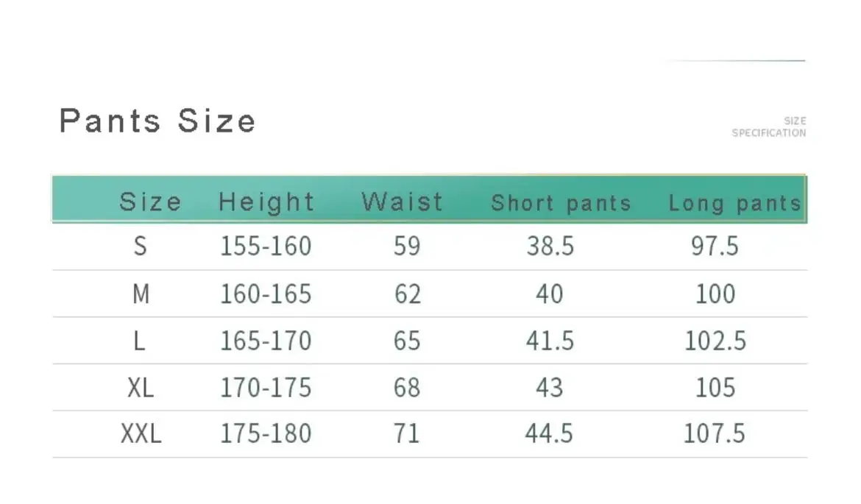Choose the XXL size row label

141,433
